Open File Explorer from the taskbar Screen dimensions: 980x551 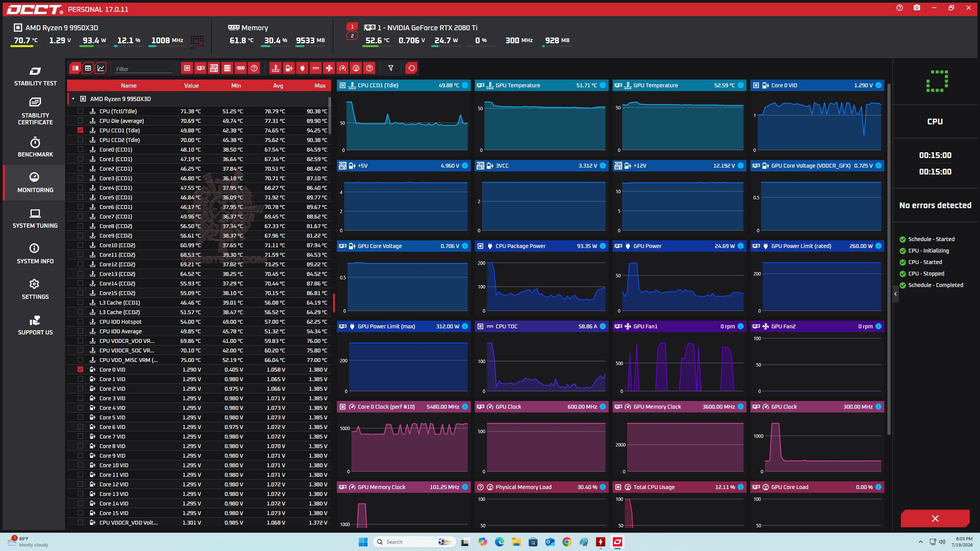(516, 542)
